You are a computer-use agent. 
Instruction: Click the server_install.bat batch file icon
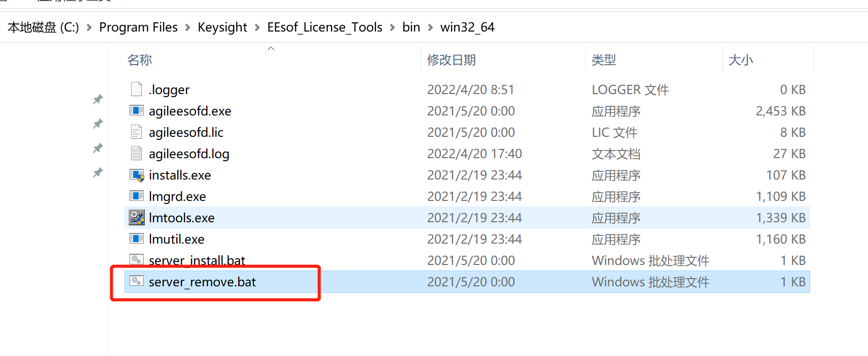pyautogui.click(x=136, y=260)
